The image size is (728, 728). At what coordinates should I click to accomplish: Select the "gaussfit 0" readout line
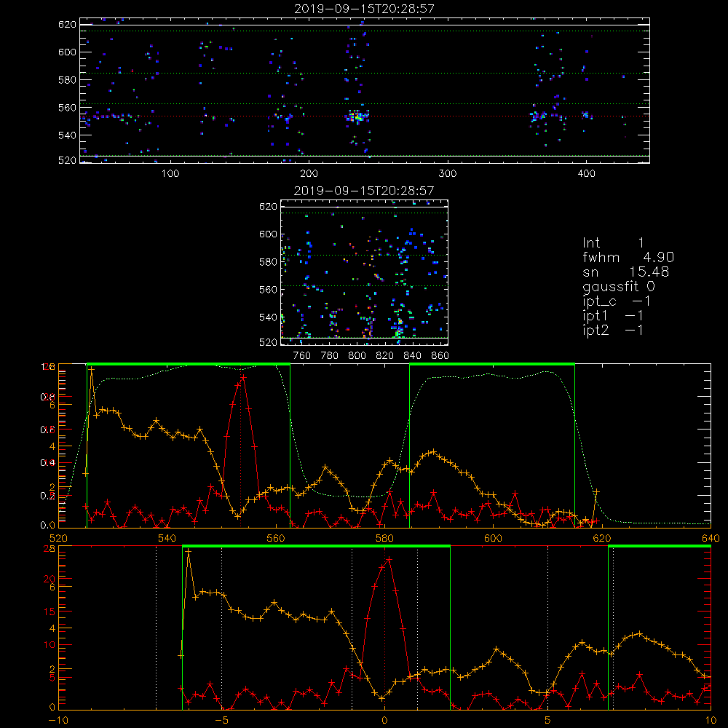[x=618, y=286]
